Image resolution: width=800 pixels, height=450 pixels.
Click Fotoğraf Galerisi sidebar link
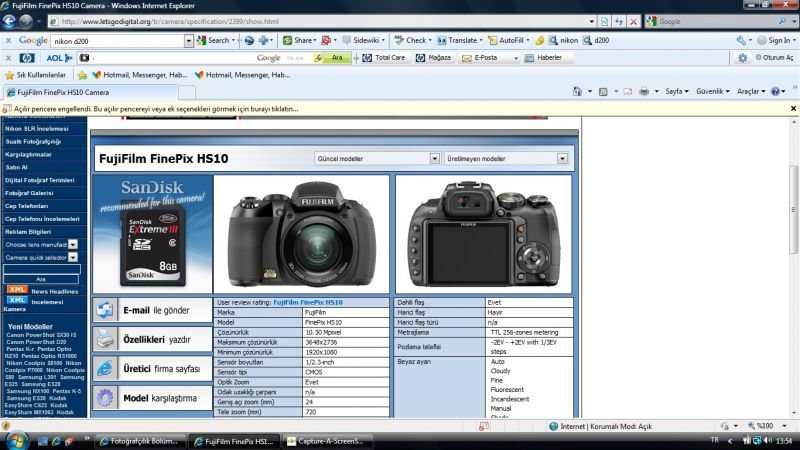pyautogui.click(x=29, y=193)
